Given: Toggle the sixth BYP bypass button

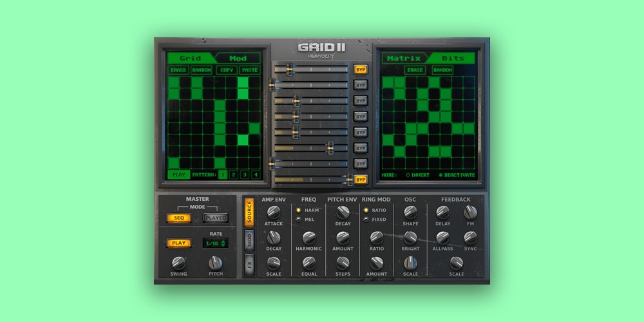Looking at the screenshot, I should pos(361,148).
